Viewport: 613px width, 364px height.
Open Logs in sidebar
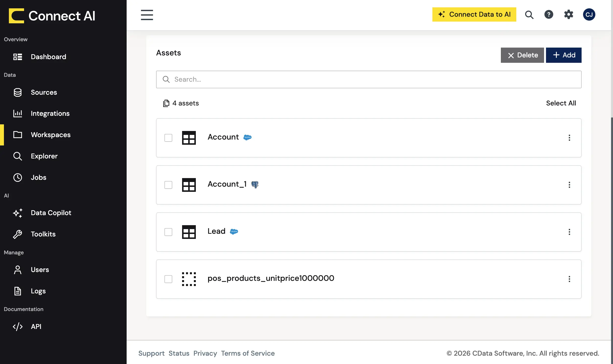pos(63,291)
